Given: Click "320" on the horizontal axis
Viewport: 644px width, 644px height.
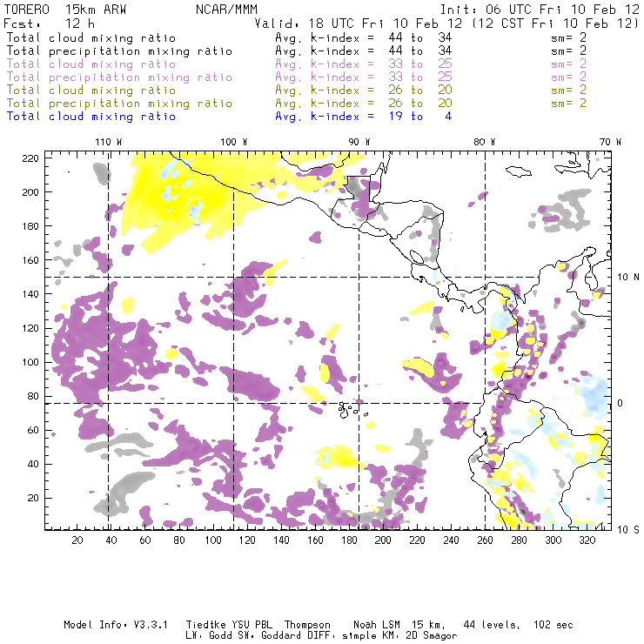Looking at the screenshot, I should click(x=587, y=540).
